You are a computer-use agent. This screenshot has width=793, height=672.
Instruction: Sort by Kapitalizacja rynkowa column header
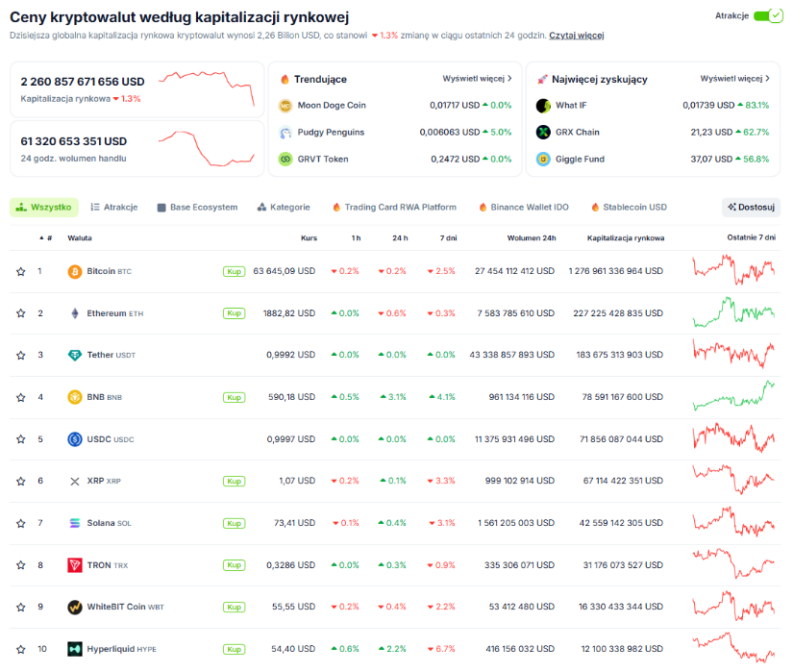pos(626,238)
